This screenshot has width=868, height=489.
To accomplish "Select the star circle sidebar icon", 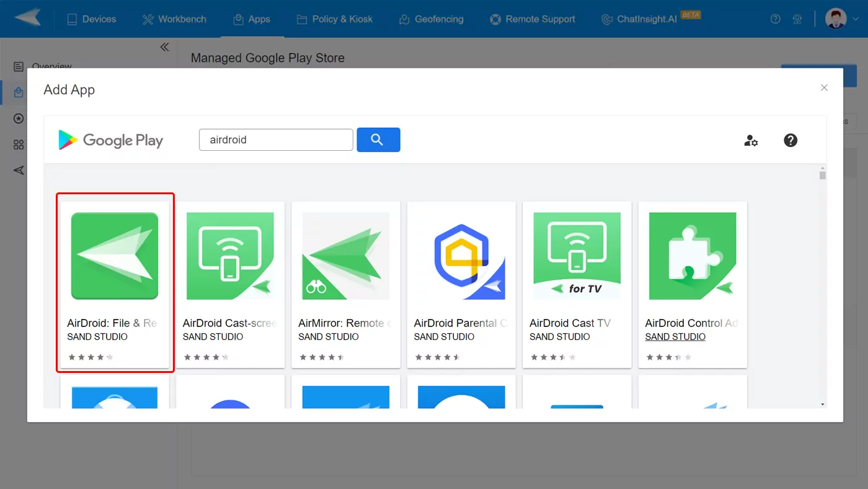I will tap(19, 119).
